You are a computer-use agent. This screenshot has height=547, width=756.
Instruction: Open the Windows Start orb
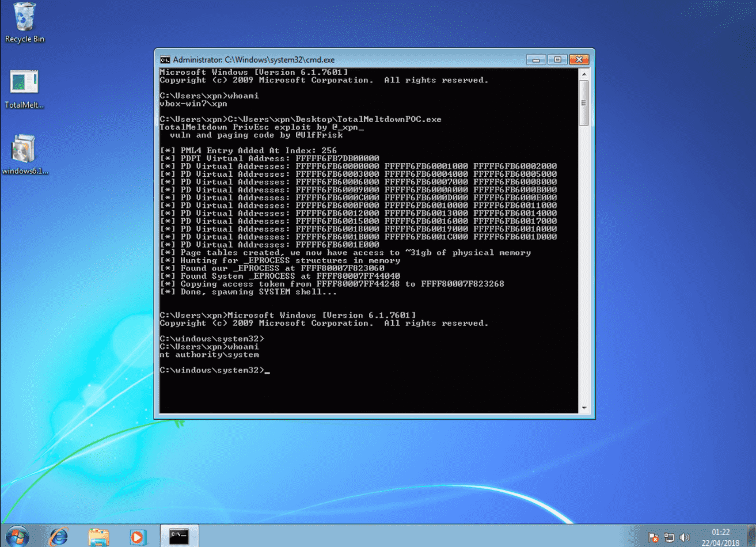[x=17, y=536]
